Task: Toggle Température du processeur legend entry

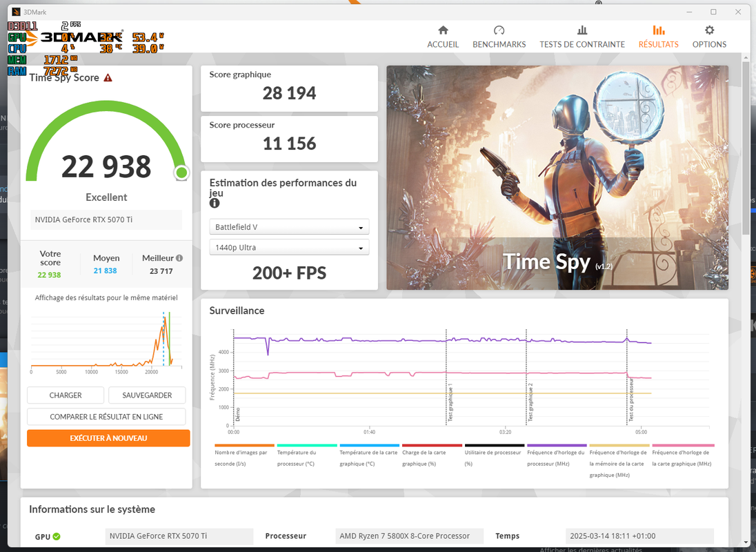Action: point(307,457)
